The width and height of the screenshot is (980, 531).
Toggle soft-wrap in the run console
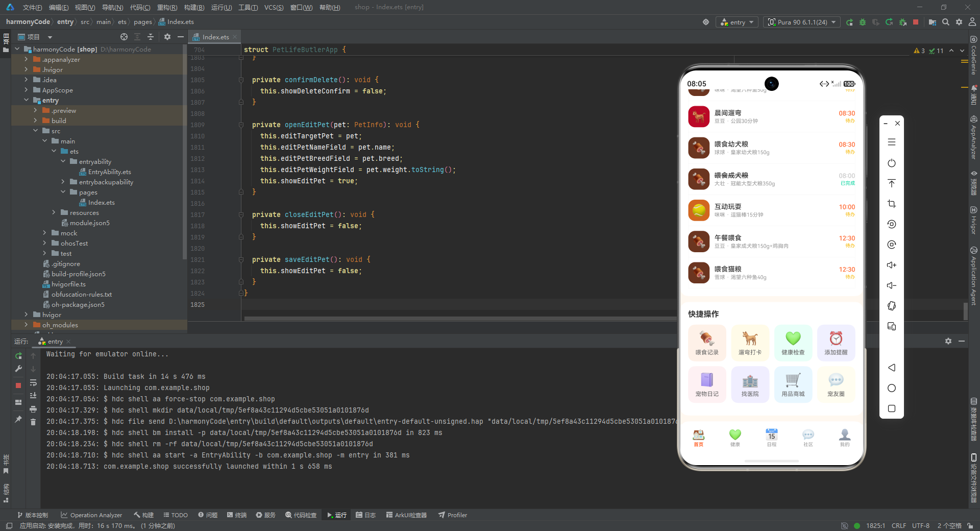(33, 382)
